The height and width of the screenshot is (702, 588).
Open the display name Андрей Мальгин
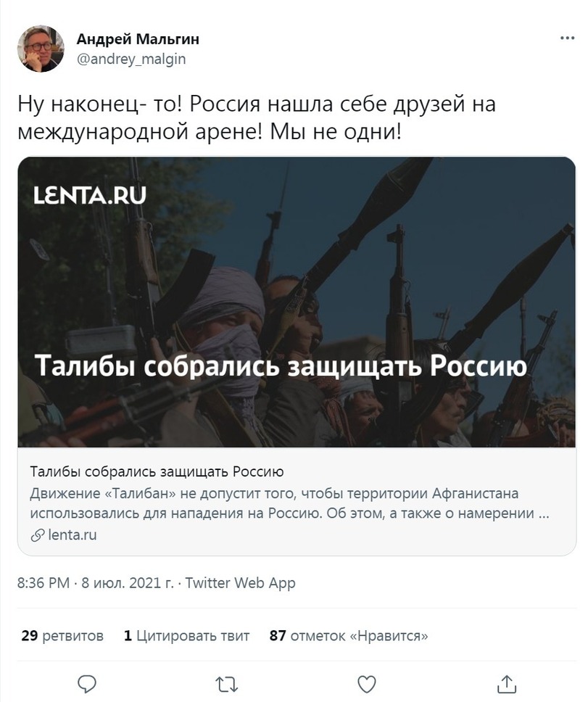click(x=138, y=39)
